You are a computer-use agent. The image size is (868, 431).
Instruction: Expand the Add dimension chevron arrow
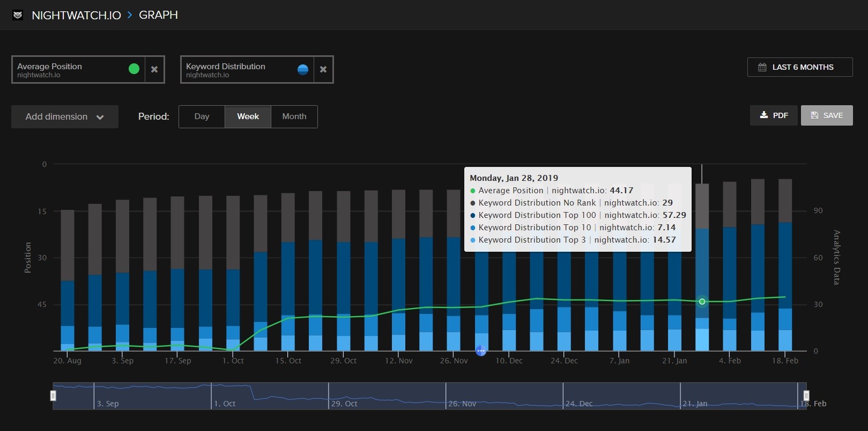(100, 117)
